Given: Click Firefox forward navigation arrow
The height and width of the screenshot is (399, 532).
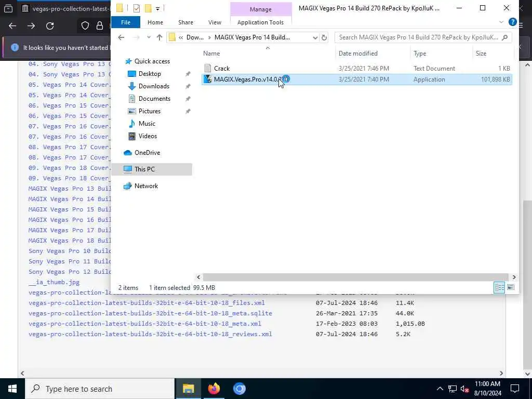Looking at the screenshot, I should pos(31,26).
